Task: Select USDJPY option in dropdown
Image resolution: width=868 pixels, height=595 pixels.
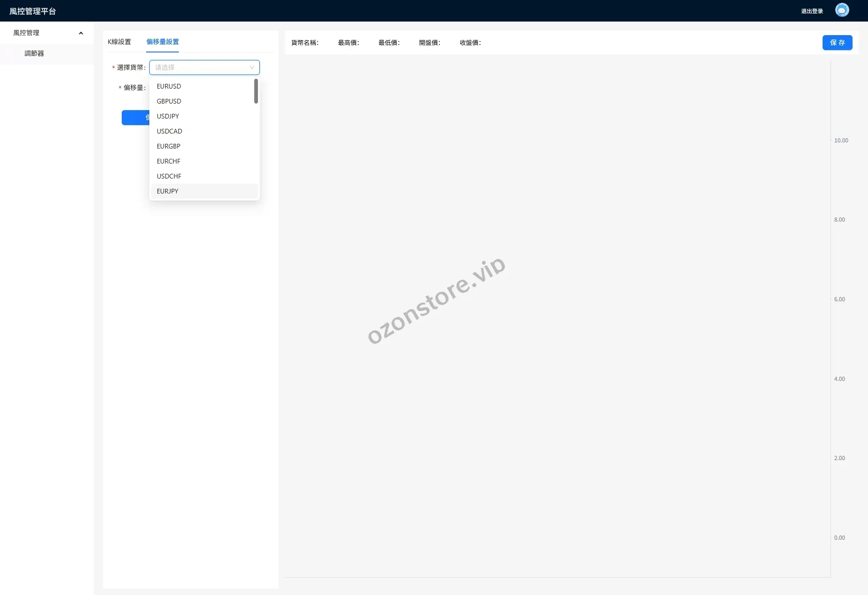Action: point(168,116)
